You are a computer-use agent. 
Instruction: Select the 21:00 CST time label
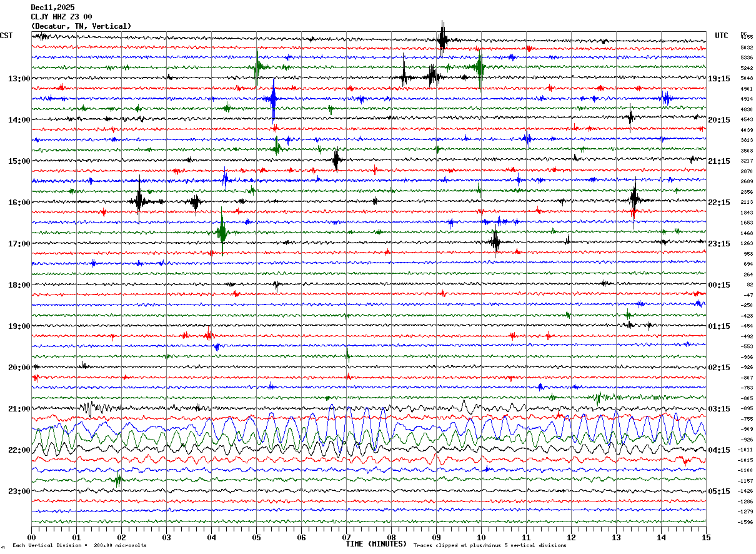point(19,409)
